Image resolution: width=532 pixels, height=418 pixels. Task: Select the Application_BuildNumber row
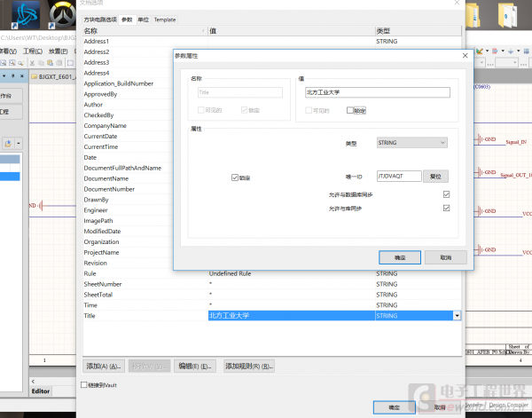[x=129, y=83]
